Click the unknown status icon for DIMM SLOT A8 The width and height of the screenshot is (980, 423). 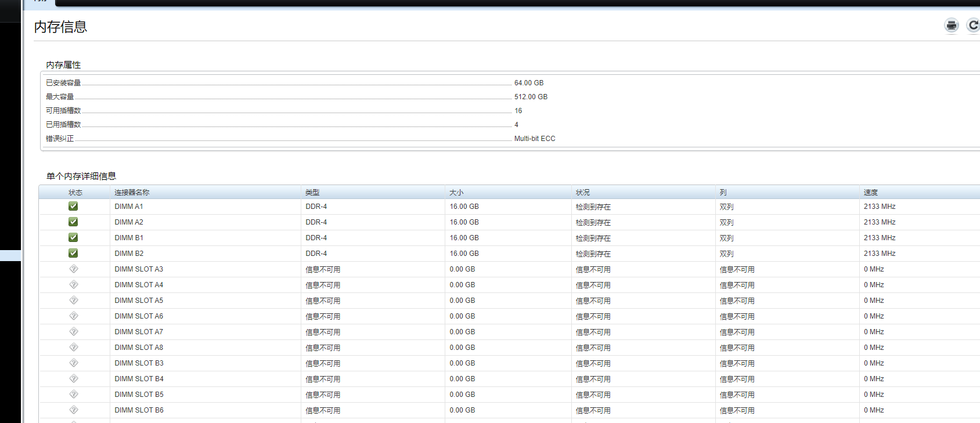click(74, 348)
